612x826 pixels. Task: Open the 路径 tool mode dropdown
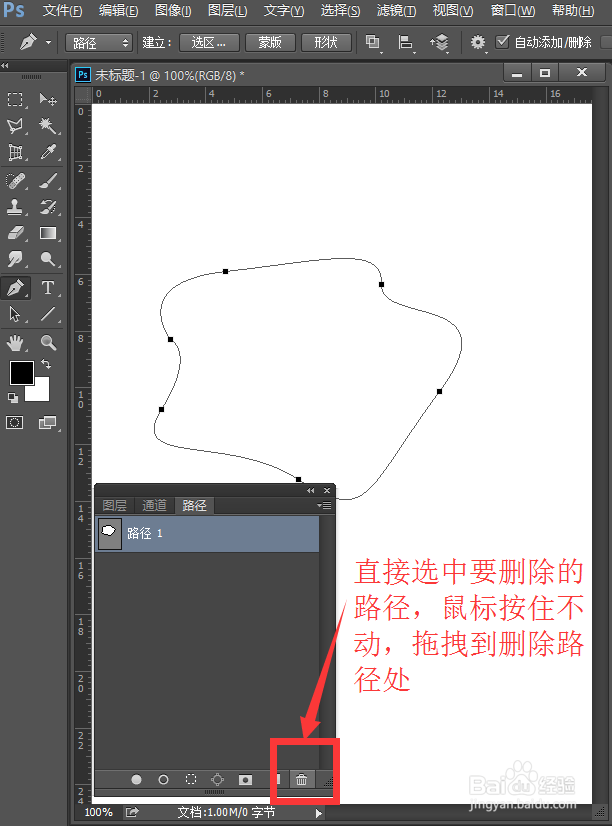98,43
